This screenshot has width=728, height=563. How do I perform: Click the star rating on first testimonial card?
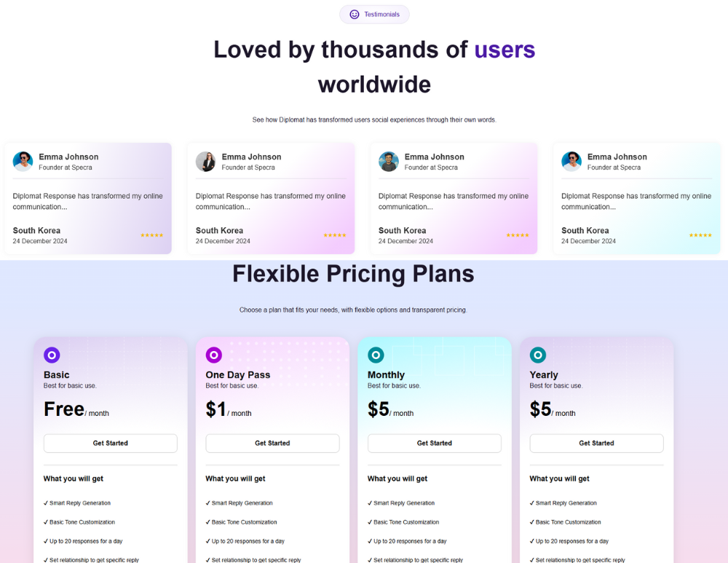pos(152,235)
